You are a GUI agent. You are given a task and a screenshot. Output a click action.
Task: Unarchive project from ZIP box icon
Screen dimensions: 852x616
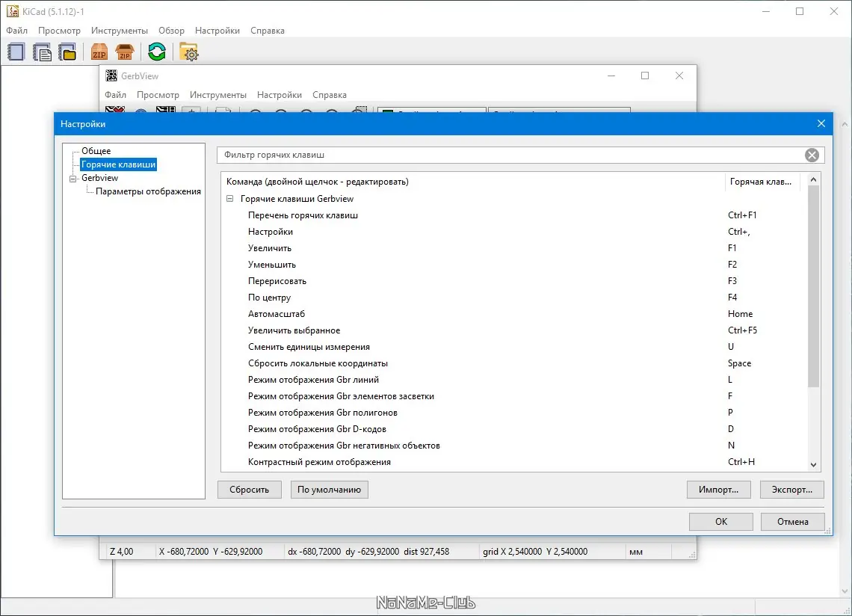point(125,52)
